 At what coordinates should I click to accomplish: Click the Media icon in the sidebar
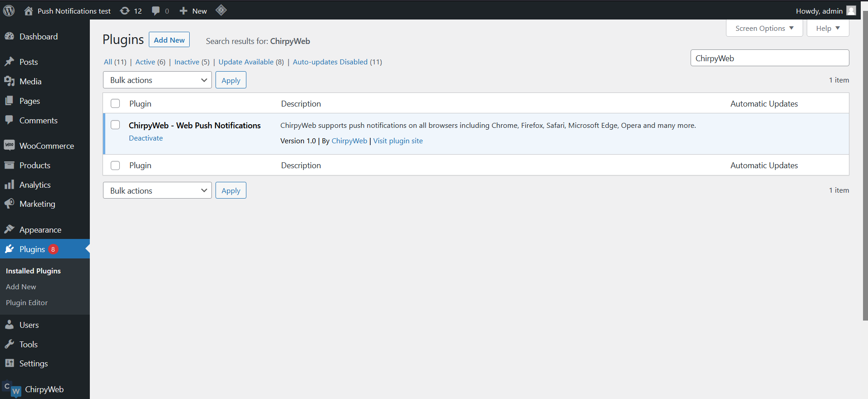(x=10, y=81)
